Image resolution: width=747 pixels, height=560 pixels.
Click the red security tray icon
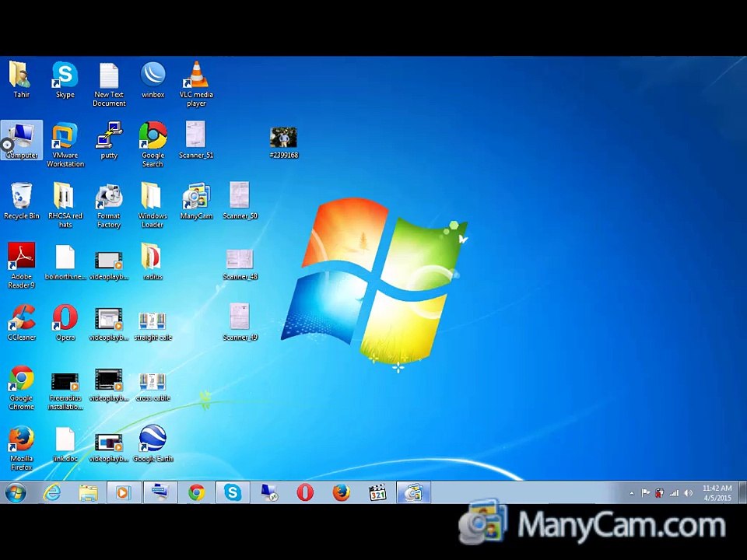pyautogui.click(x=659, y=493)
